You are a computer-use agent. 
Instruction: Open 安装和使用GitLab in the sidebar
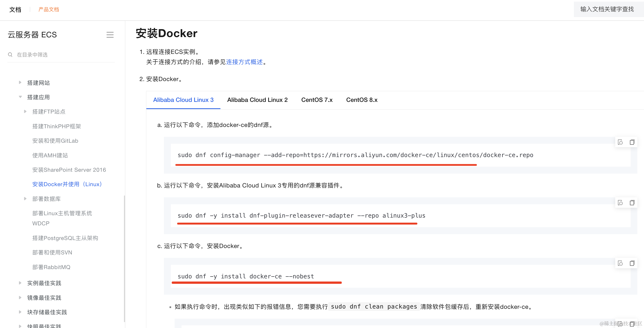(x=55, y=141)
